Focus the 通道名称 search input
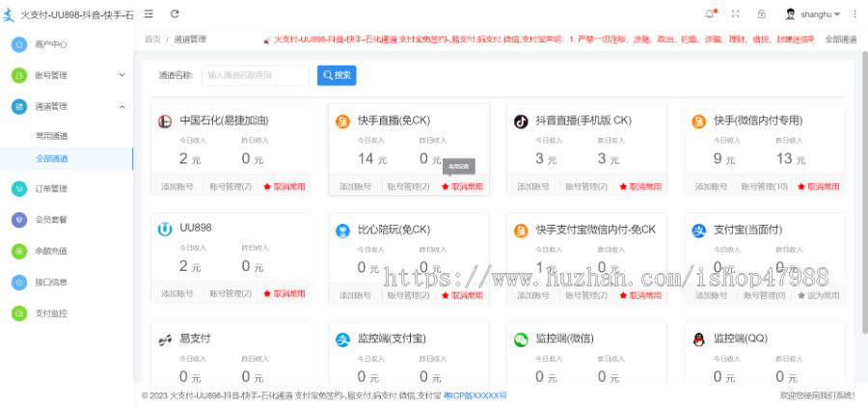Viewport: 868px width, 408px height. click(256, 75)
